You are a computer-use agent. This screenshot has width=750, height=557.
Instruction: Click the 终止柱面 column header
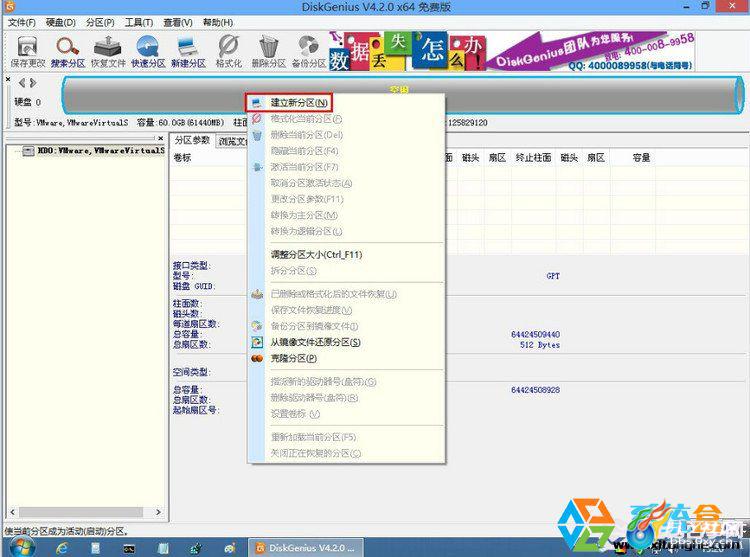point(533,158)
